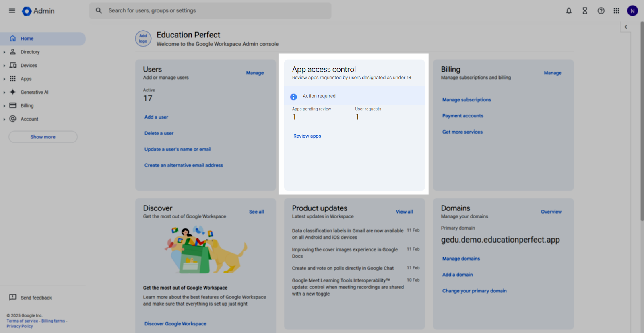This screenshot has height=333, width=644.
Task: Click Delete a user link
Action: click(x=159, y=133)
